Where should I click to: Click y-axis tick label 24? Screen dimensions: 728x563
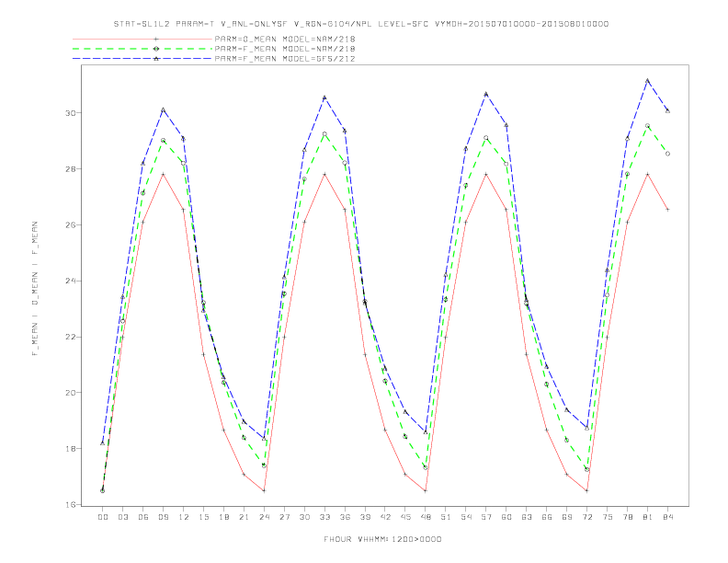click(69, 281)
